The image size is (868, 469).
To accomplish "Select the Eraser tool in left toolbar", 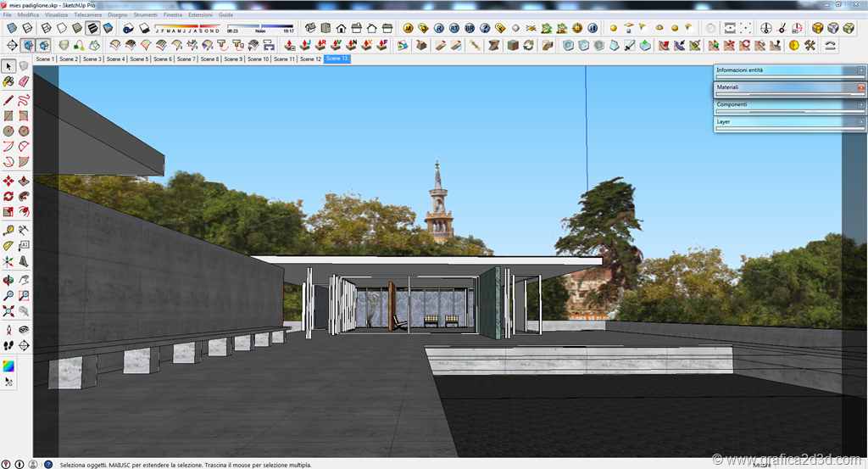I will [x=24, y=81].
